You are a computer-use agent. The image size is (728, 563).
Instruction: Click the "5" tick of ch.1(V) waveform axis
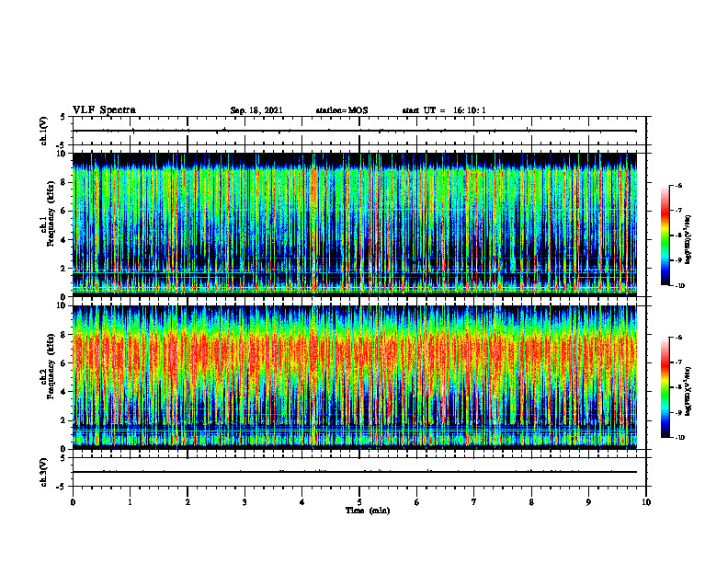coord(64,117)
